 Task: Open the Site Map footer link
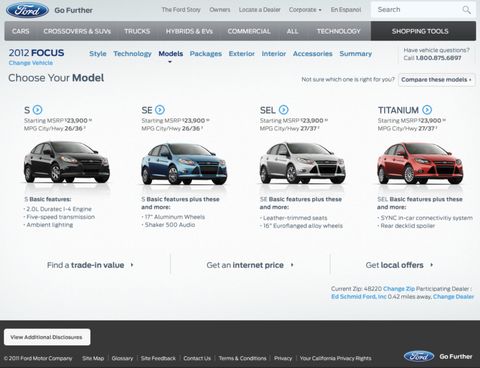pos(93,358)
